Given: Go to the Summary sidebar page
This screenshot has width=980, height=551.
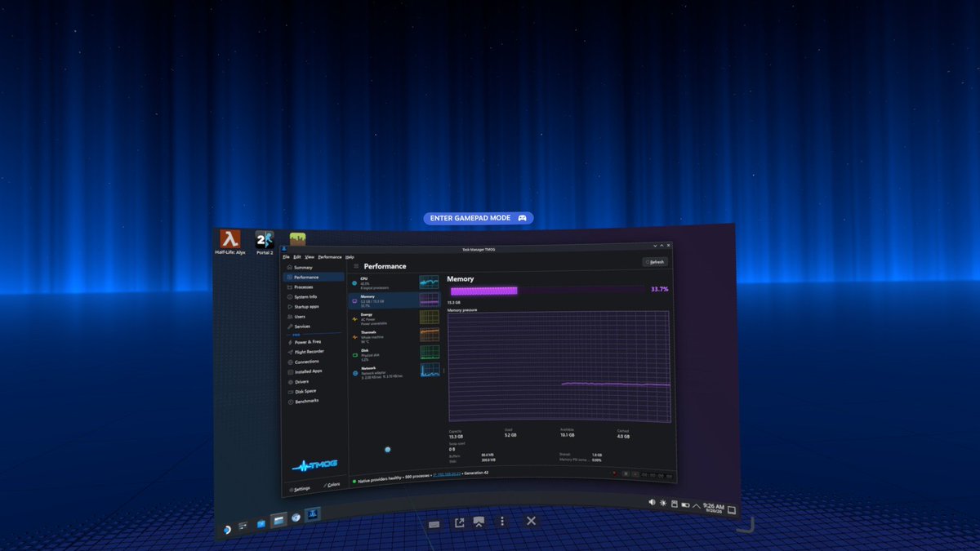Looking at the screenshot, I should 314,268.
